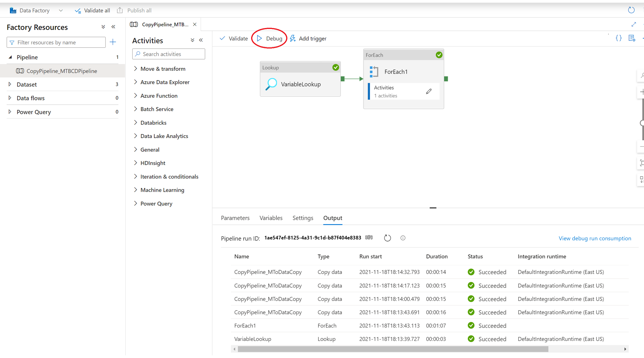Collapse the Activities pane

point(201,40)
